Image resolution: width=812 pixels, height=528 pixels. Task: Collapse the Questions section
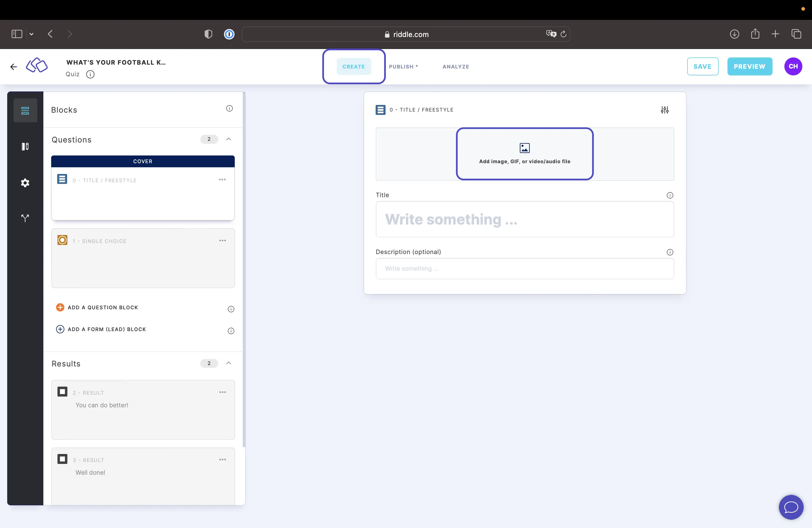229,139
